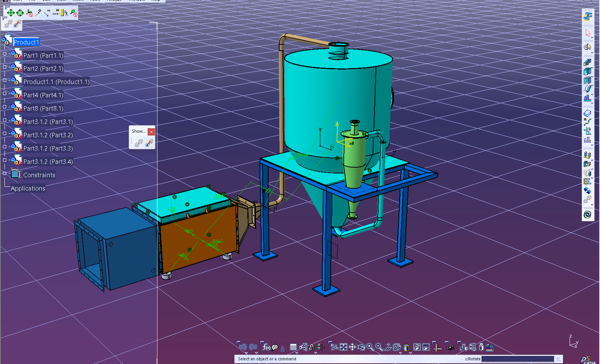Screen dimensions: 600x364
Task: Select the Pan four-arrow icon
Action: (352, 347)
